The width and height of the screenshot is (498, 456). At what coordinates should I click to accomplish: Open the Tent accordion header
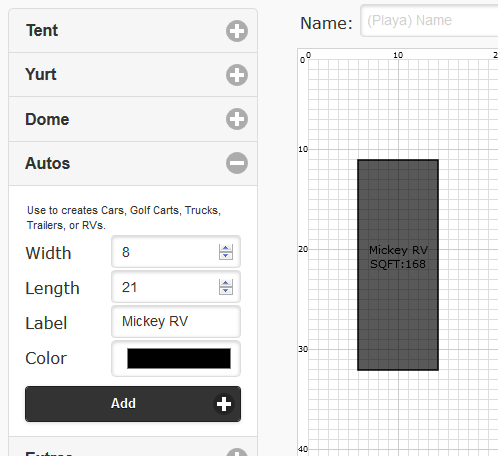coord(133,31)
